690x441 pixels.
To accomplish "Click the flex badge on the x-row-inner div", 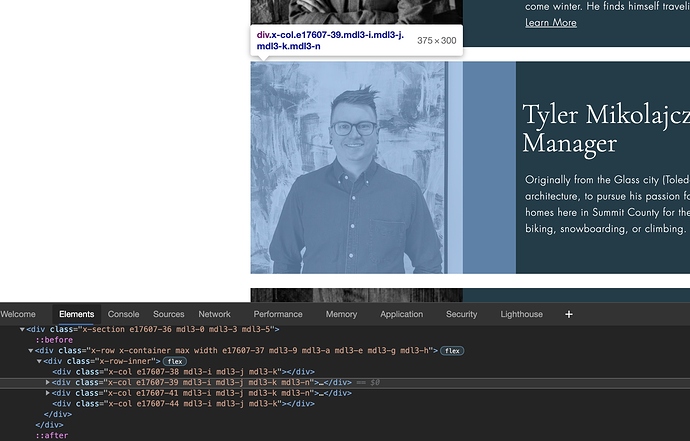I will pyautogui.click(x=175, y=361).
